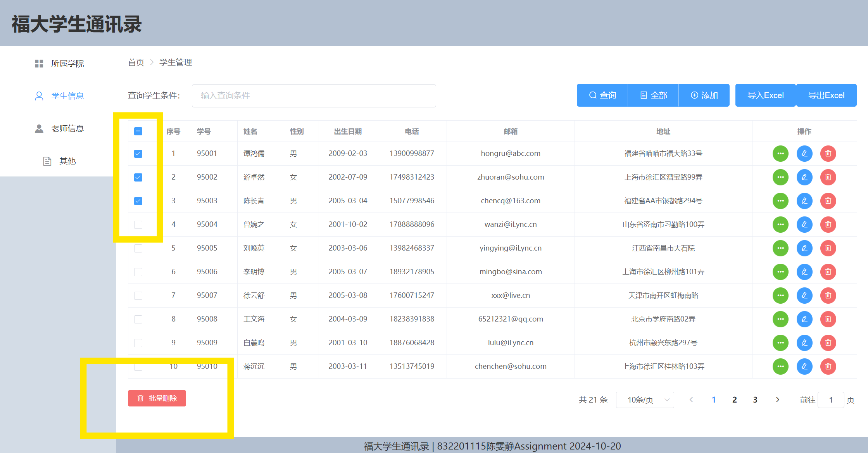Click the 添加 add button
The height and width of the screenshot is (453, 868).
point(704,95)
